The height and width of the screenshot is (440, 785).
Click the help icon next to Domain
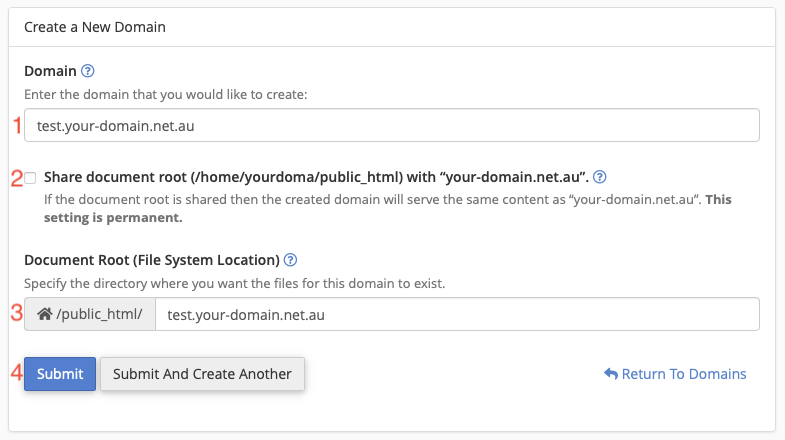click(87, 71)
